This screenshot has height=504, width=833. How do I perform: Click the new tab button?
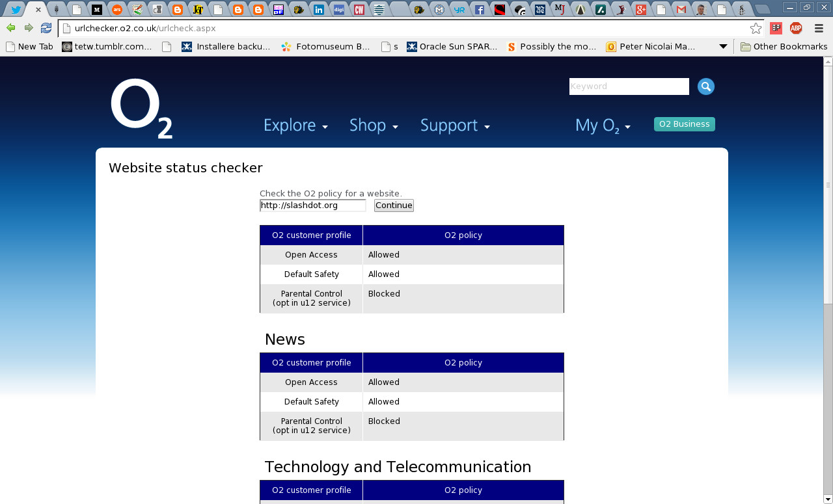click(x=763, y=9)
